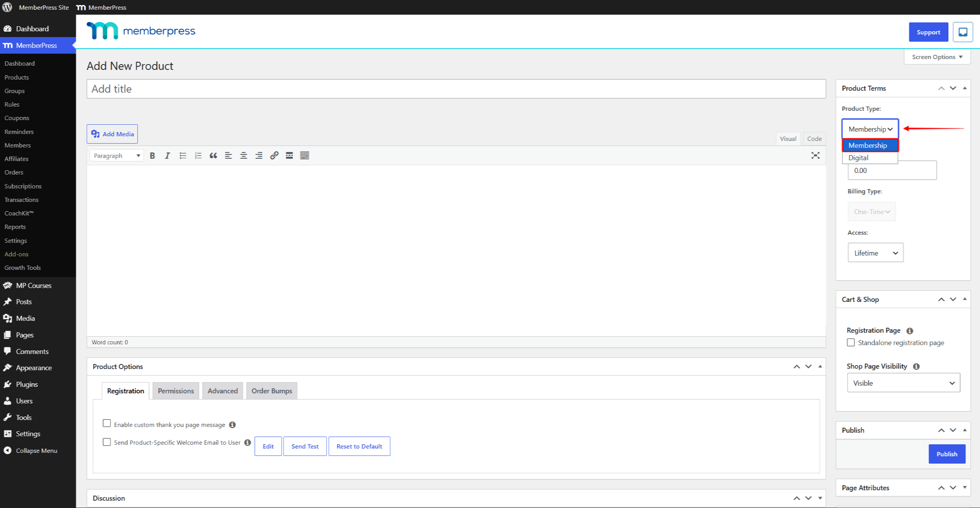This screenshot has height=508, width=980.
Task: Collapse the Product Terms panel
Action: (x=965, y=88)
